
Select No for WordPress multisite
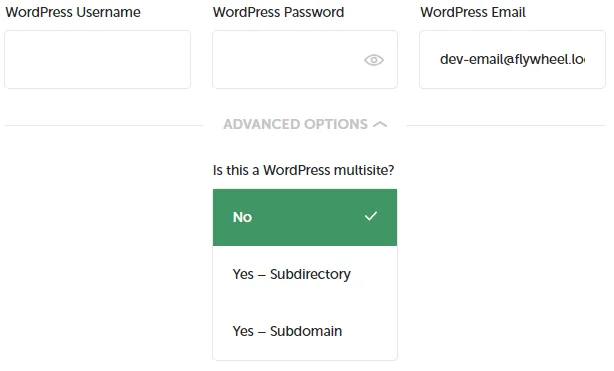(305, 217)
